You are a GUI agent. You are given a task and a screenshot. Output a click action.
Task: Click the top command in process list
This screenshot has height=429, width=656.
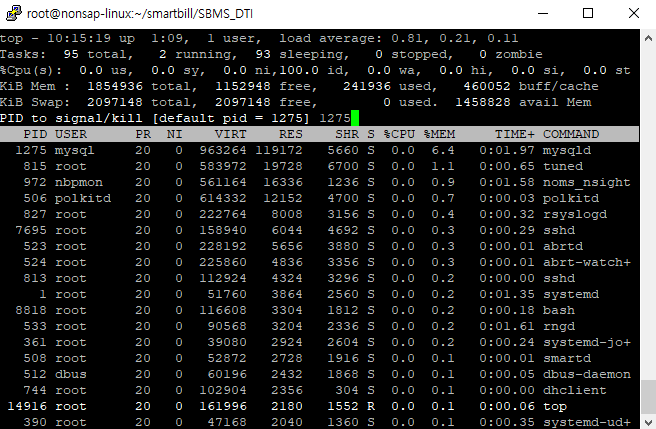point(555,406)
